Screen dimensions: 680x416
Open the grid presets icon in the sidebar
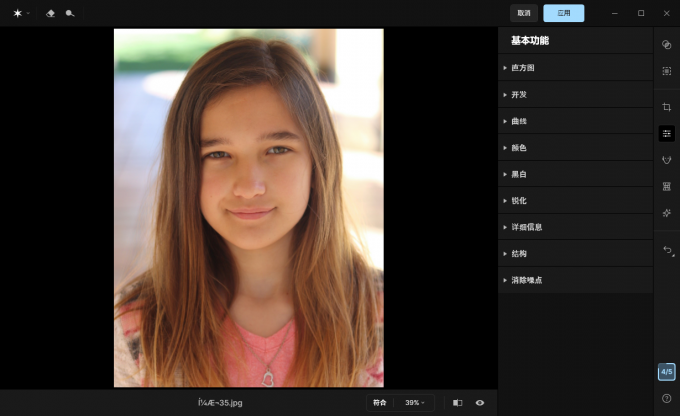(667, 187)
